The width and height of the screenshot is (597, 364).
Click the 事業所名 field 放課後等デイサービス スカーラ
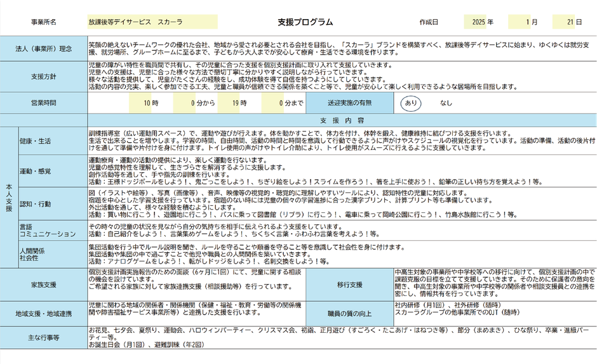pos(152,22)
